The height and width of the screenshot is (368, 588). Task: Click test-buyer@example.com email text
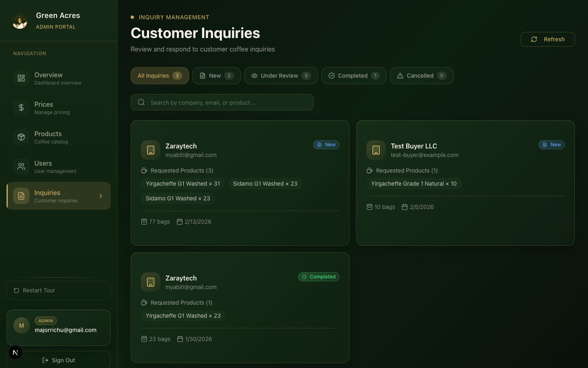(425, 155)
